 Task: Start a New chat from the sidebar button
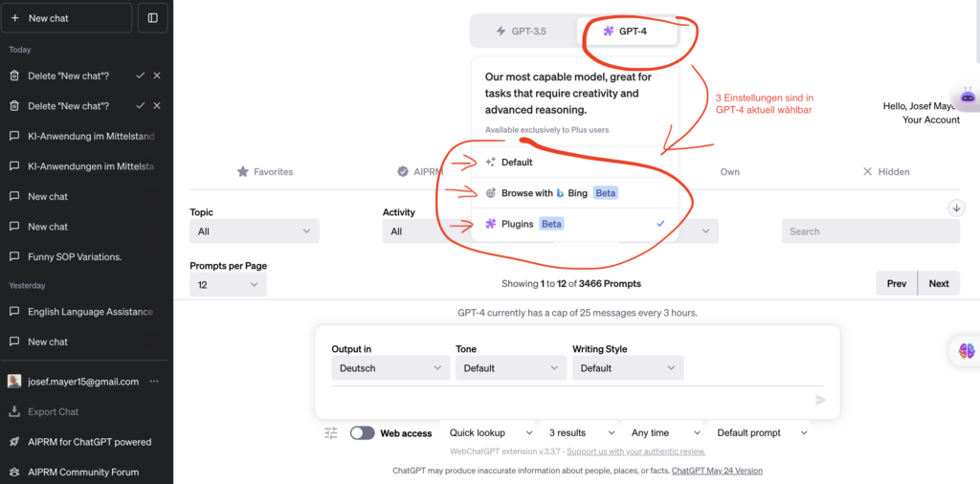pos(66,18)
